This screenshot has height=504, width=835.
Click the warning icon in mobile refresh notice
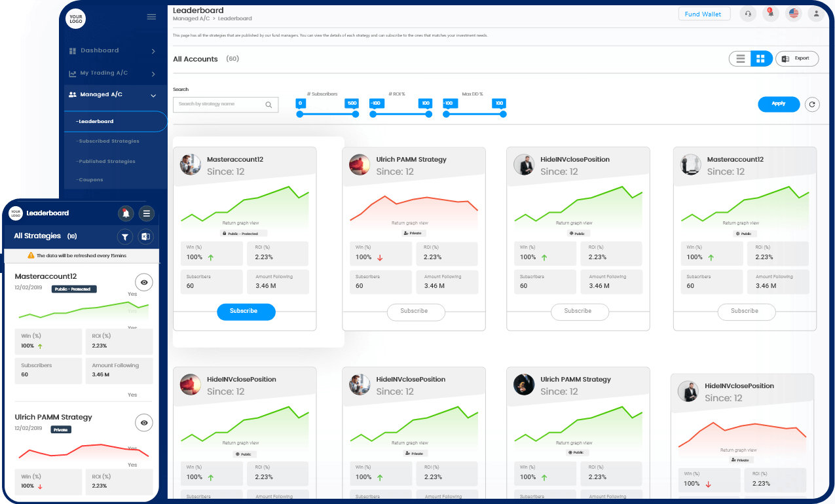point(31,256)
